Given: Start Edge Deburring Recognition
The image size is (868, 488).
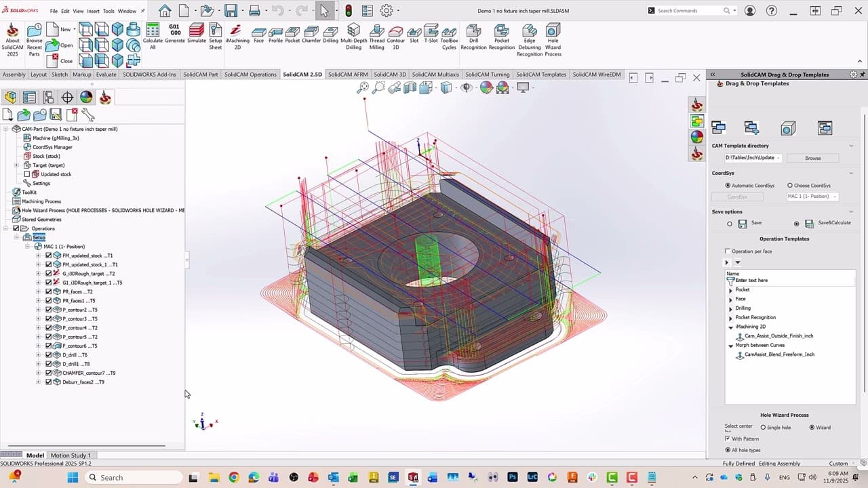Looking at the screenshot, I should [530, 39].
